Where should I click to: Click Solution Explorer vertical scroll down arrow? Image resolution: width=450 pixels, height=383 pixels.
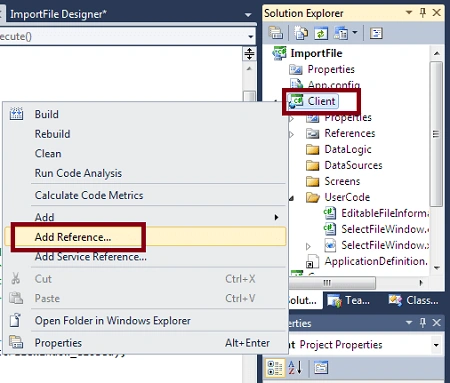coord(437,268)
